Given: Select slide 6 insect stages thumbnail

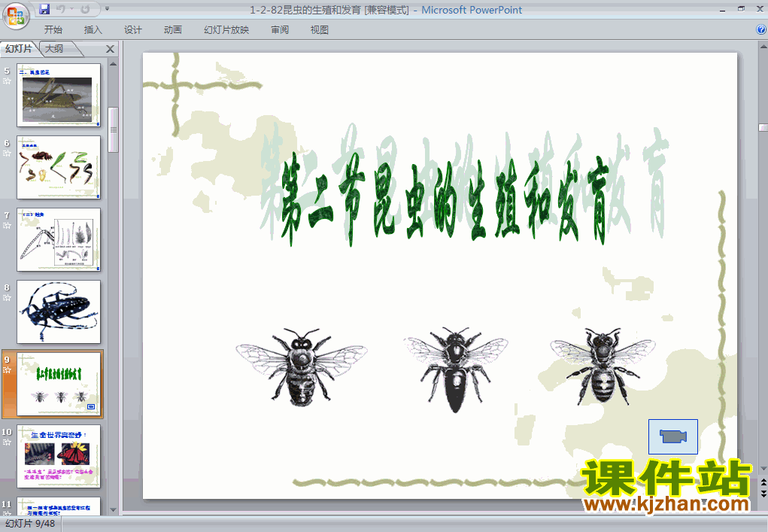Looking at the screenshot, I should point(59,168).
